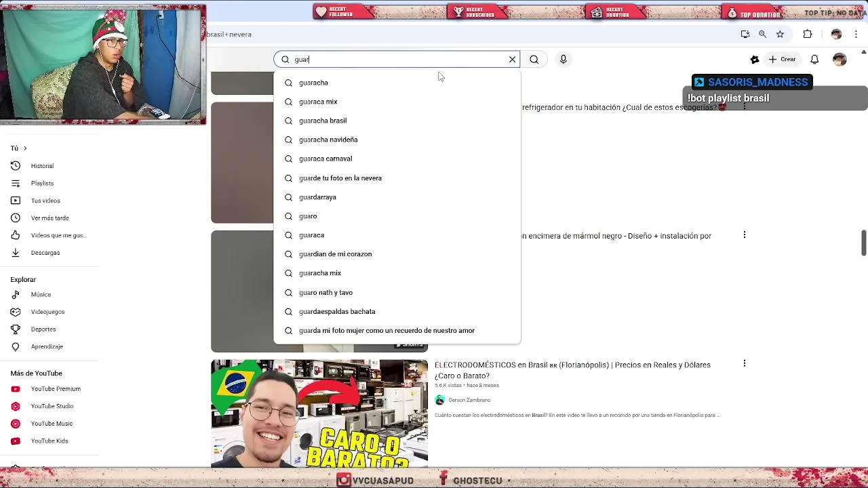Open YouTube Premium link

(56, 389)
